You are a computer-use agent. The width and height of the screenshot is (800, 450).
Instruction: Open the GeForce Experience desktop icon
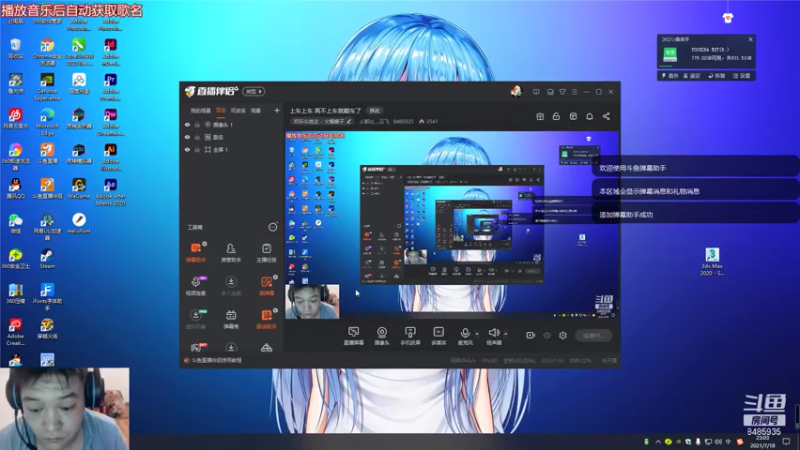point(47,86)
